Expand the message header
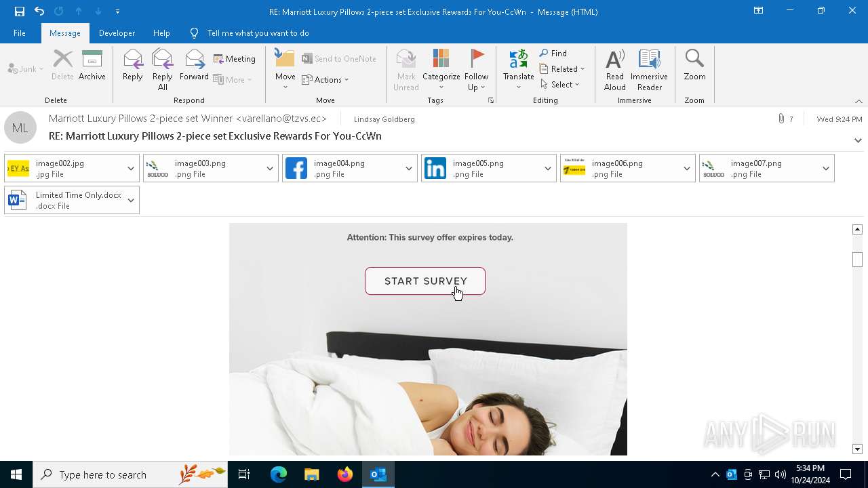The height and width of the screenshot is (488, 868). point(858,140)
